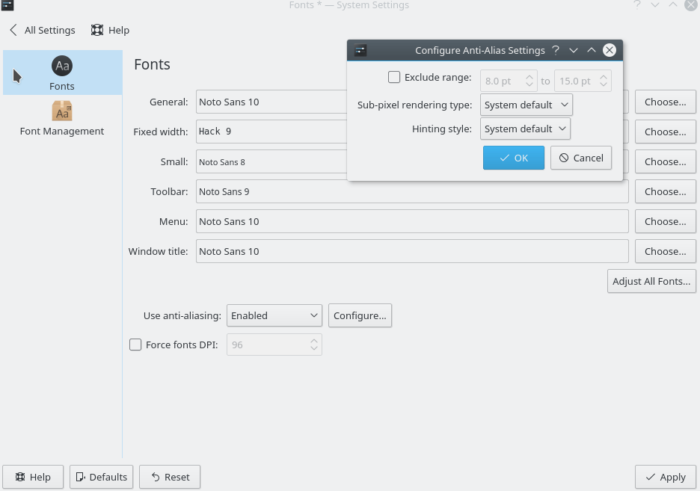Cancel the anti-alias settings dialog
This screenshot has width=700, height=491.
[581, 158]
